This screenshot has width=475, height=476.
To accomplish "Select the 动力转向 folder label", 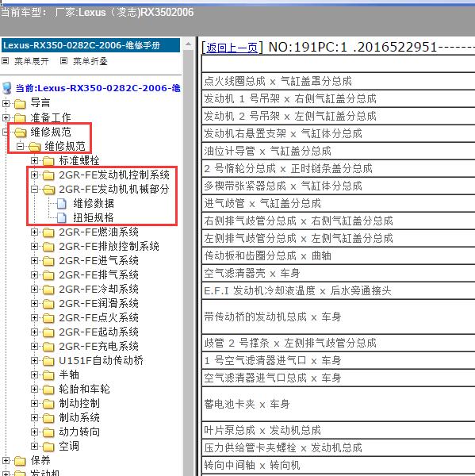I will pos(79,432).
